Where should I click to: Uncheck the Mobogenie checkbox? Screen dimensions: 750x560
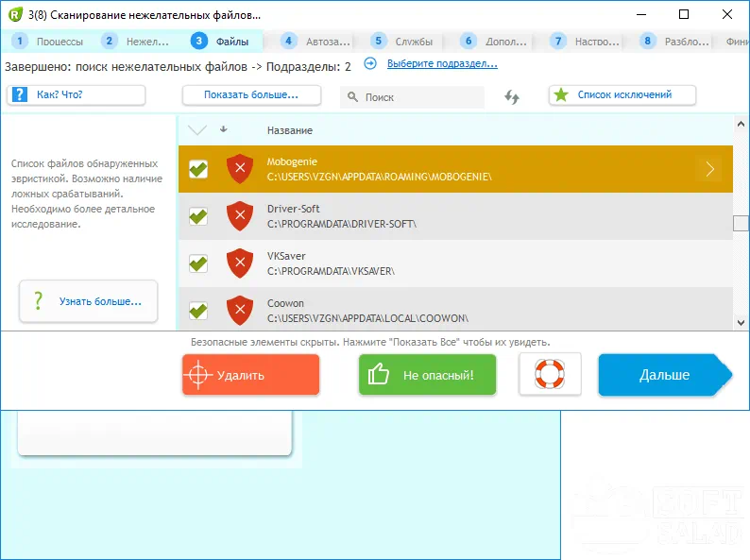[x=198, y=169]
